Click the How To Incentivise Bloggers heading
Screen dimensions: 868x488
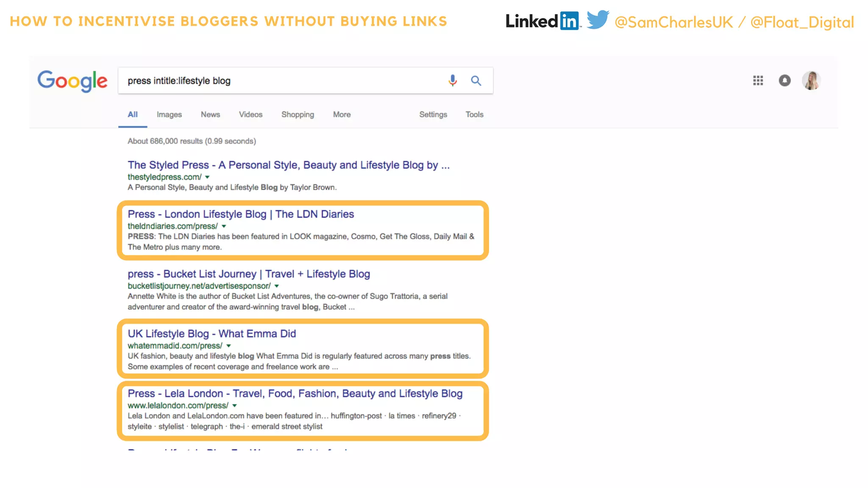228,21
